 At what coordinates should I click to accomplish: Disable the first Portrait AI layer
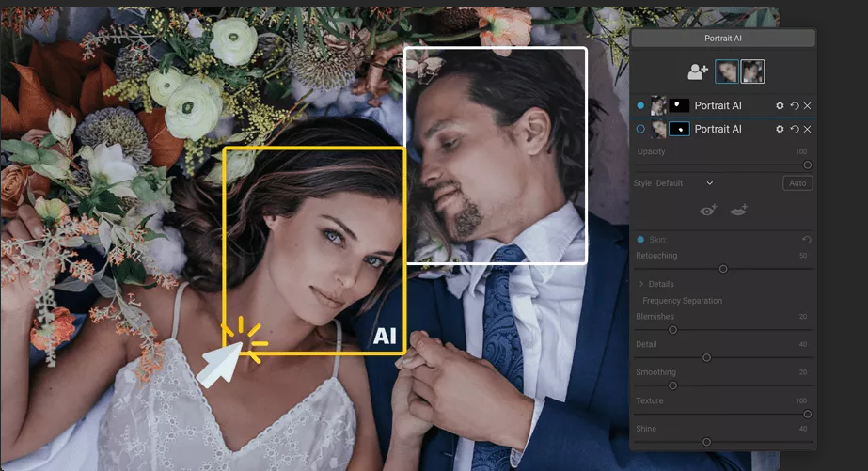(640, 105)
